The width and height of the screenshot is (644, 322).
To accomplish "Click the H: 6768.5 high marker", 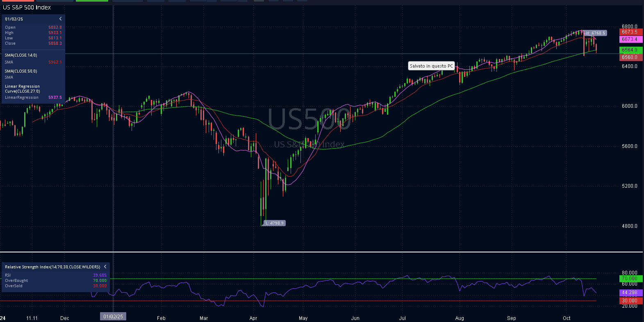I will (x=595, y=33).
